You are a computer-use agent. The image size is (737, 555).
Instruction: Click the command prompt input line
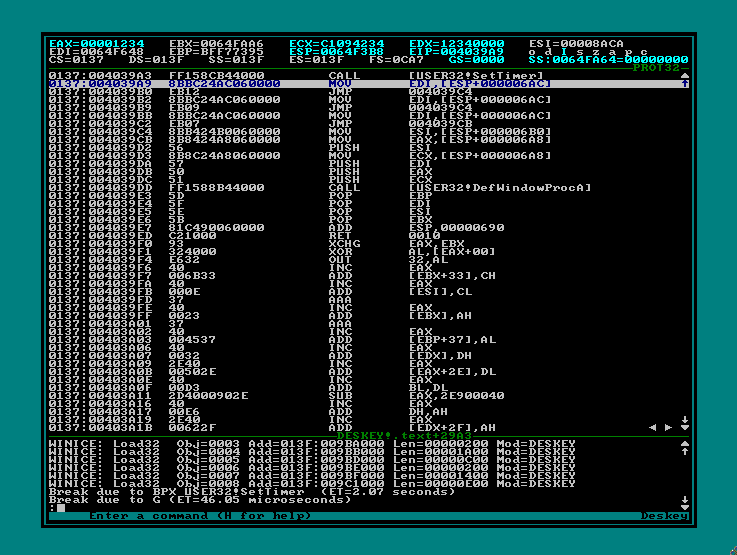(x=300, y=507)
